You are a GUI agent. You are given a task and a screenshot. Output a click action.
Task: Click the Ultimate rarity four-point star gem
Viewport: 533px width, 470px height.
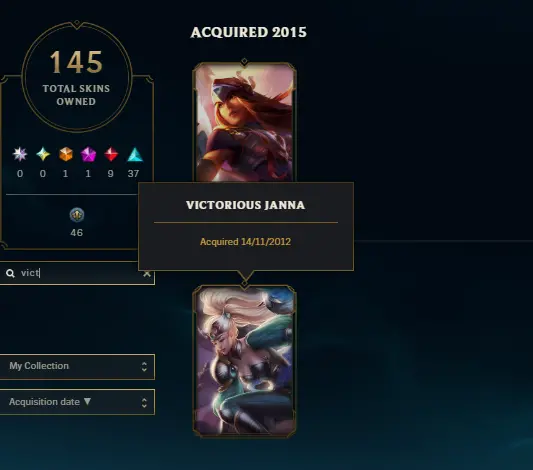click(x=43, y=154)
